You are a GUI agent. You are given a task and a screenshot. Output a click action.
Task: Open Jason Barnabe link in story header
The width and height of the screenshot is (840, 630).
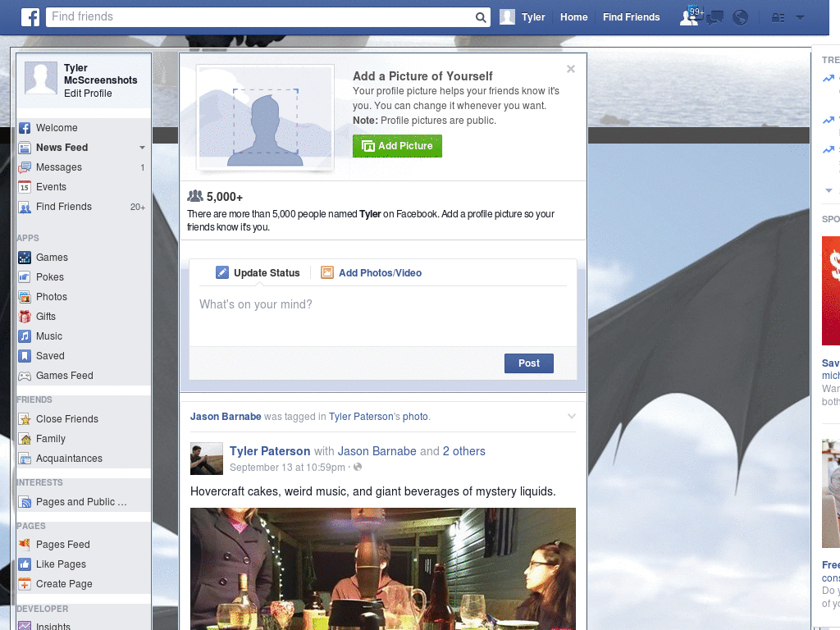click(x=226, y=416)
